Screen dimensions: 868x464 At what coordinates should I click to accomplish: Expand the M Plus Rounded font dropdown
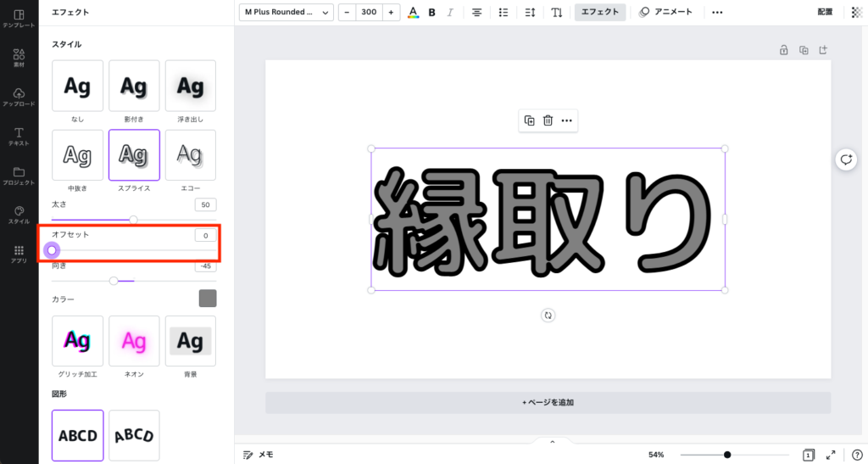pyautogui.click(x=286, y=13)
